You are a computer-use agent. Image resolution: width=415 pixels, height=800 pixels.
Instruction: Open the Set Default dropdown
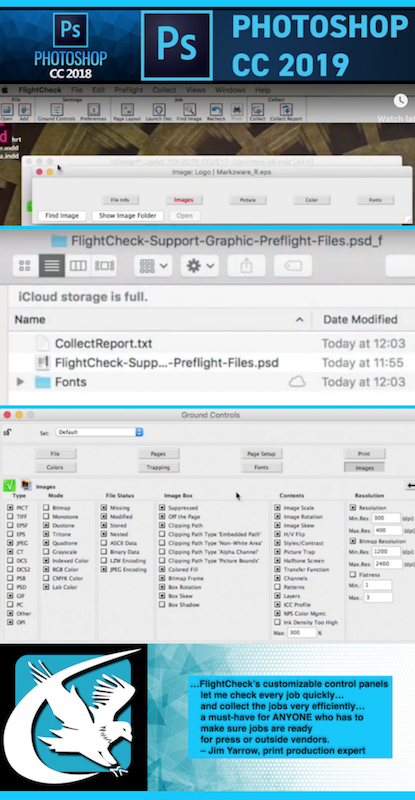(x=99, y=432)
